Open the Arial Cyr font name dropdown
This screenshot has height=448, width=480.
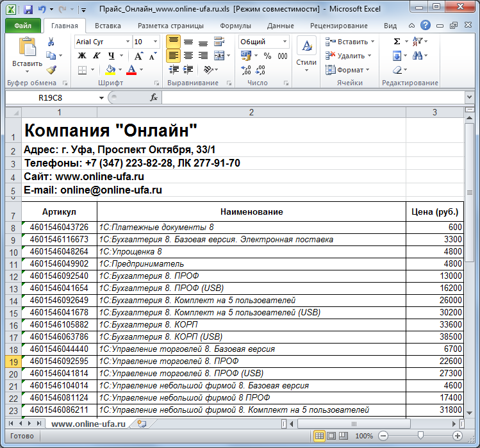coord(128,42)
